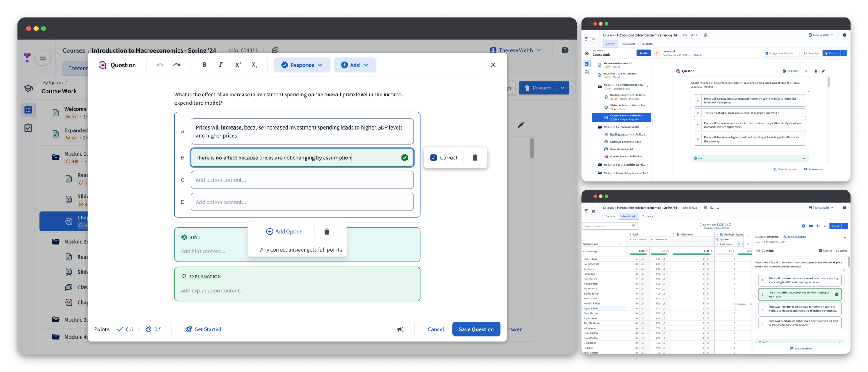Expand Module 3: The U.S. and the World

(647, 165)
